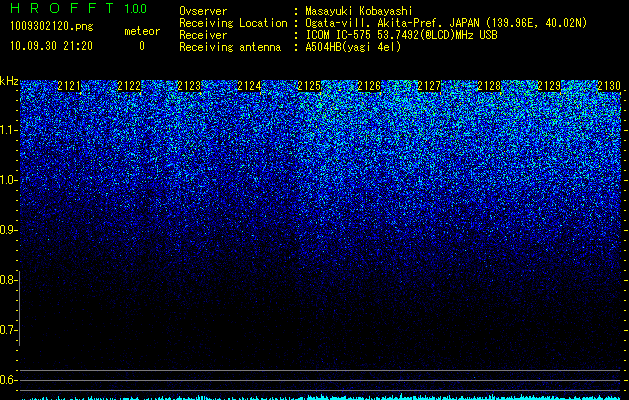Click the 2128 time marker
This screenshot has height=400, width=629.
489,86
